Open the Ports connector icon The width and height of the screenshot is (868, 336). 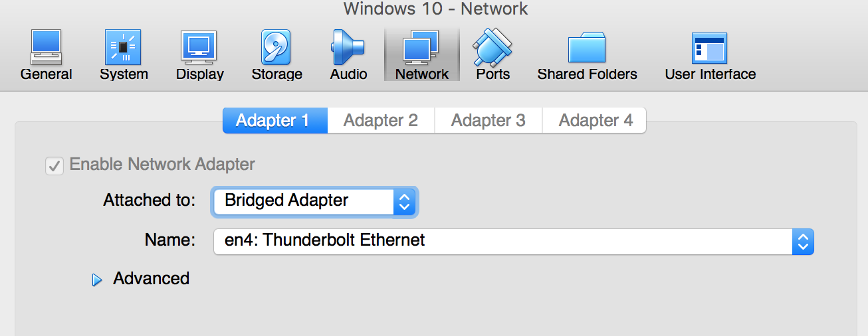[492, 46]
